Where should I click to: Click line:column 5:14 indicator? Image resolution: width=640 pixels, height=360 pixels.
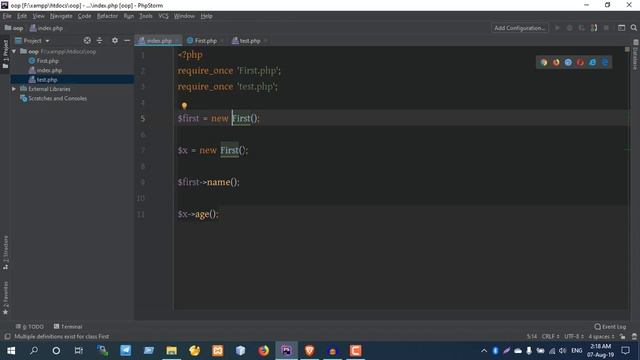[x=532, y=337]
